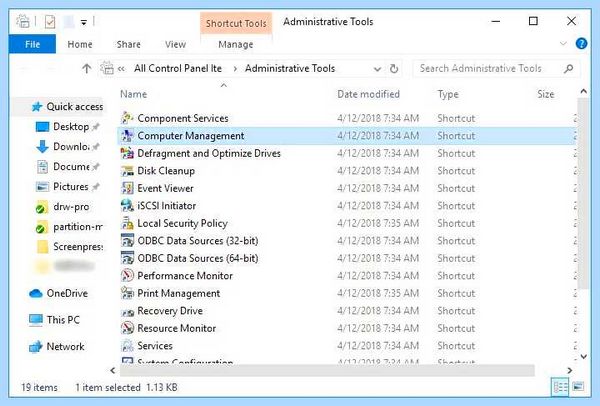Select the Screenpresso folder in sidebar

(78, 246)
